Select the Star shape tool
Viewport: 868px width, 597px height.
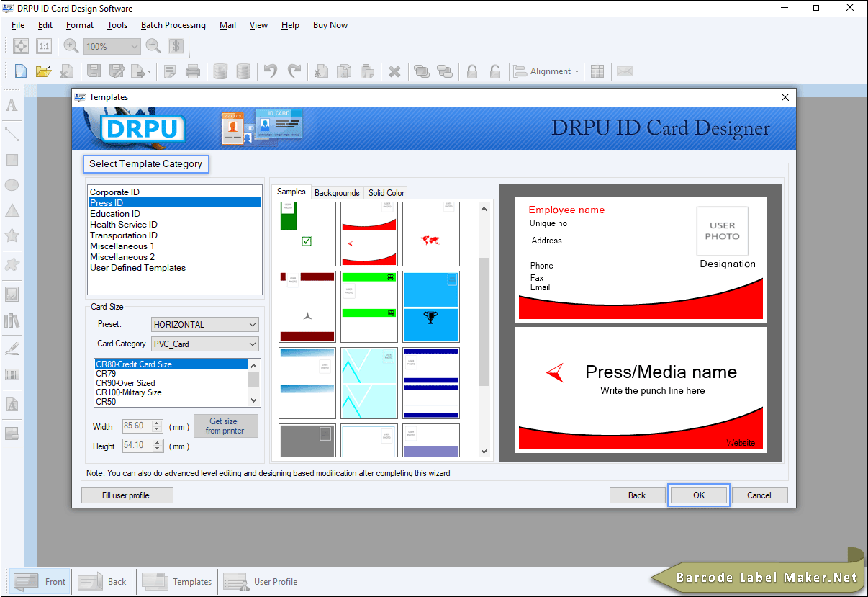12,235
